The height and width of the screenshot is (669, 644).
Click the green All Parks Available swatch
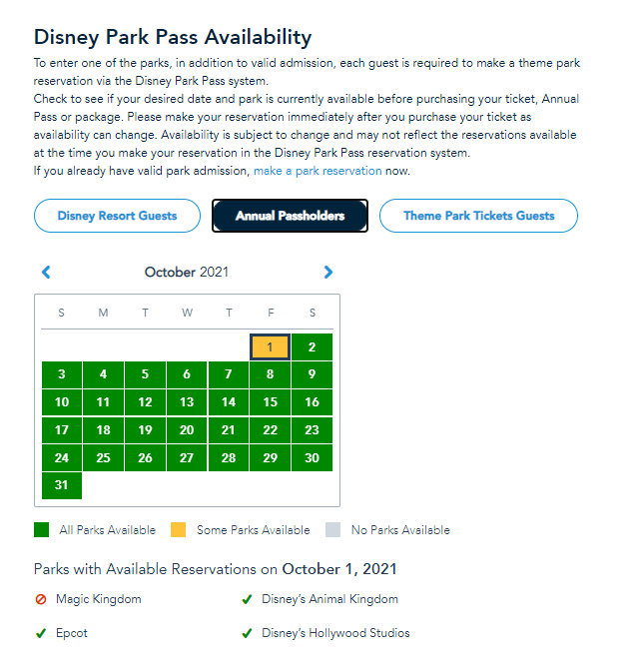[41, 530]
